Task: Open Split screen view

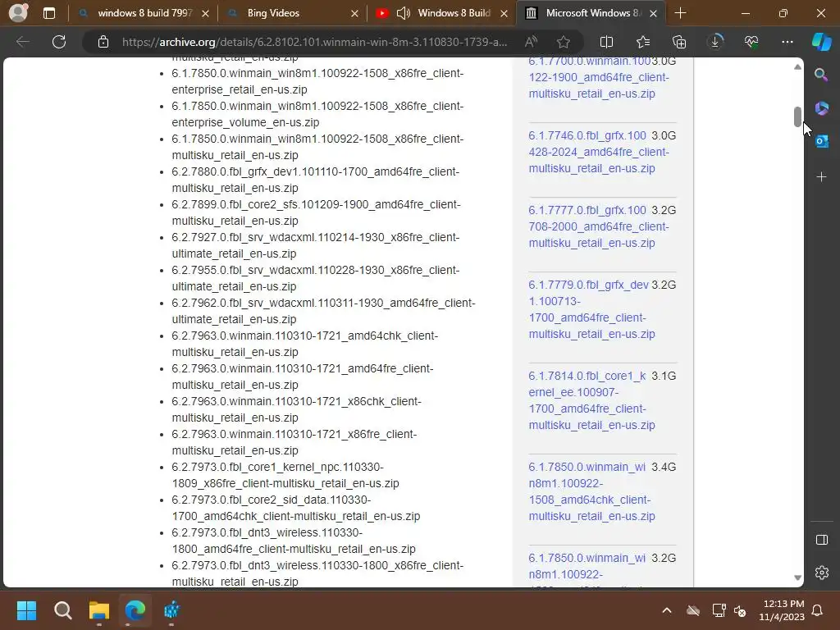Action: (x=606, y=41)
